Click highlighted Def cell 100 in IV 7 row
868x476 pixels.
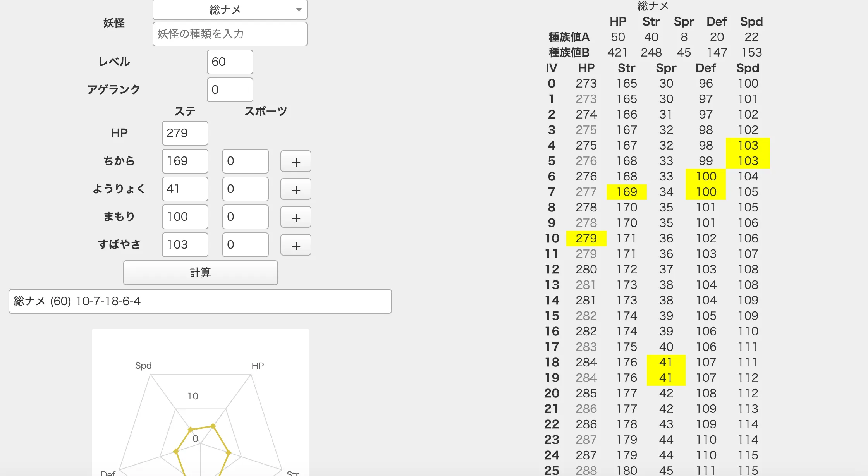[706, 192]
